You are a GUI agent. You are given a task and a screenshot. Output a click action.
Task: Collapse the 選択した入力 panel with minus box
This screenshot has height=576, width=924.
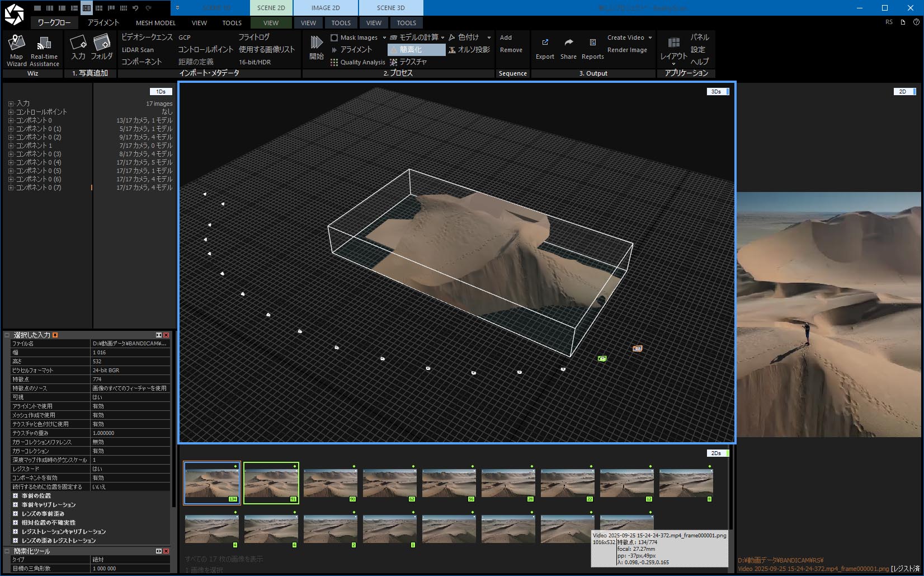click(x=7, y=335)
